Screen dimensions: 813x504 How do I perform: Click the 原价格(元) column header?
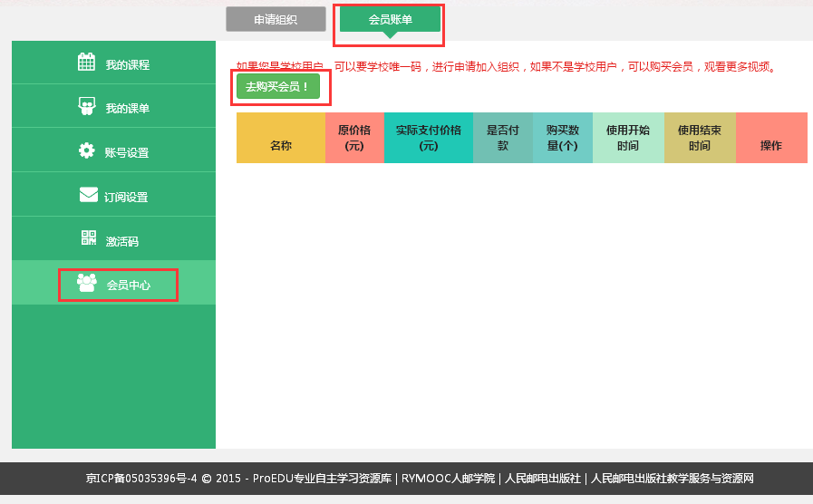354,138
